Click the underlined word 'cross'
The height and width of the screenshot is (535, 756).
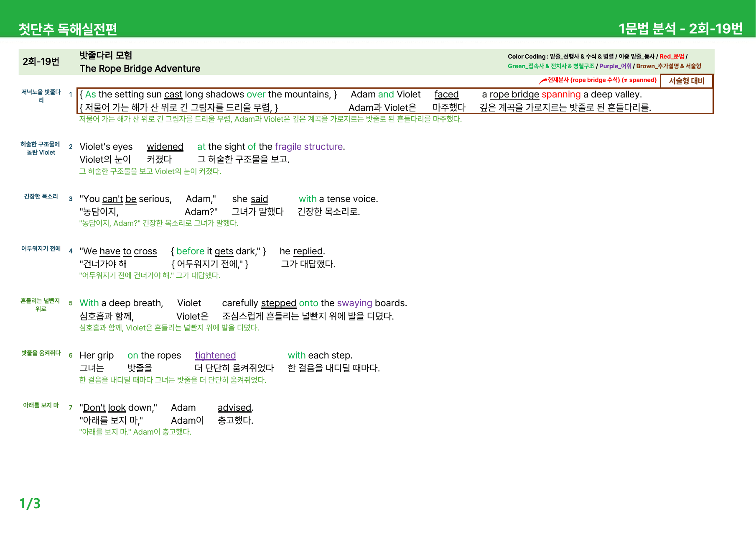pyautogui.click(x=145, y=251)
